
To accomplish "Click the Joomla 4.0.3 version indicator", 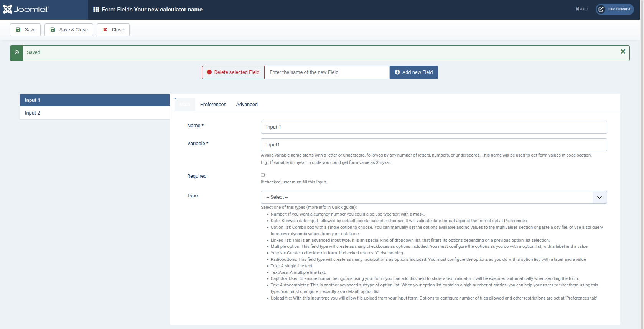I will (581, 9).
